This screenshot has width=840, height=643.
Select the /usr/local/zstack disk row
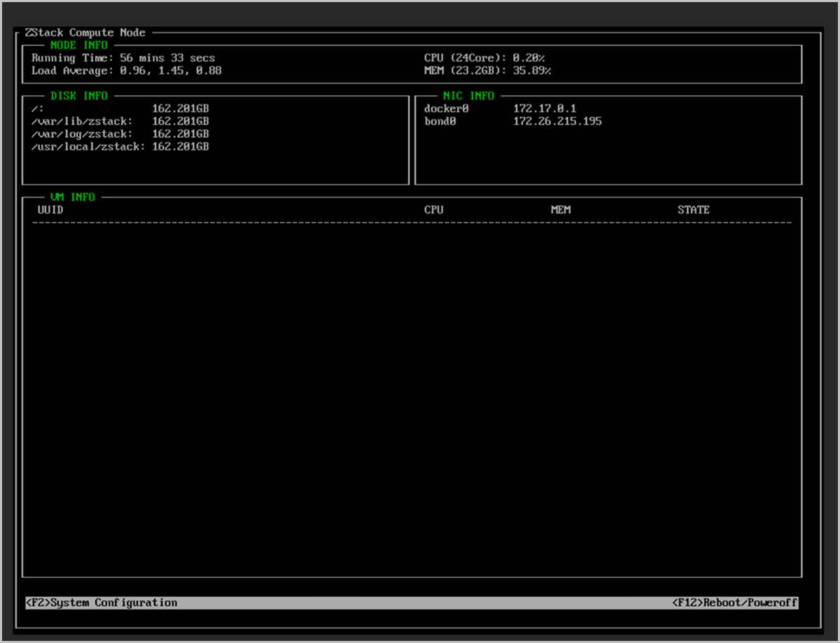120,146
